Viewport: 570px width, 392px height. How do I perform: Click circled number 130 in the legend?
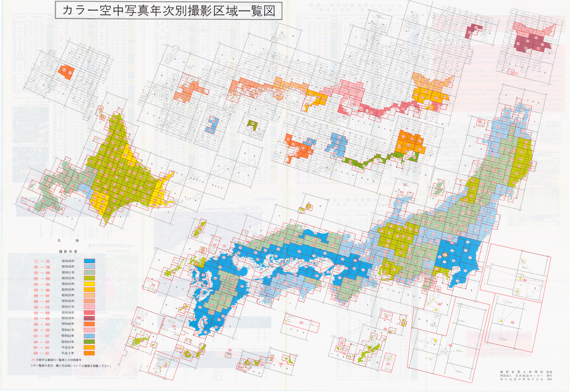pos(48,267)
